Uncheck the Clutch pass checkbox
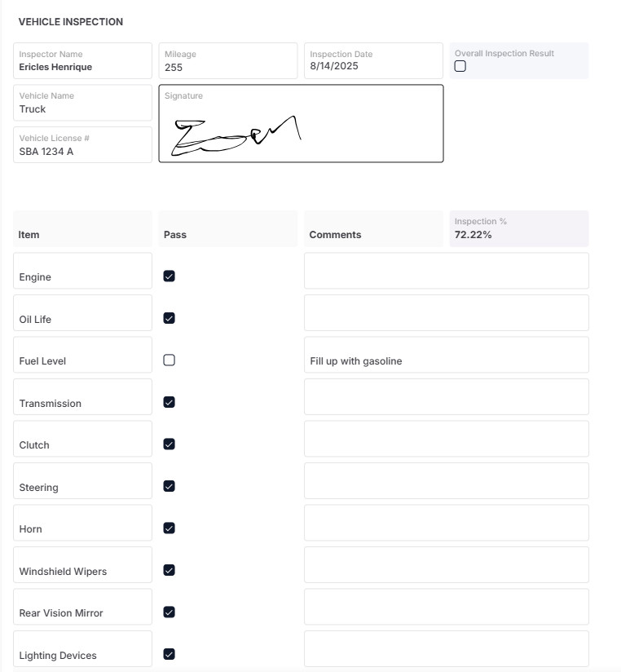 click(170, 444)
